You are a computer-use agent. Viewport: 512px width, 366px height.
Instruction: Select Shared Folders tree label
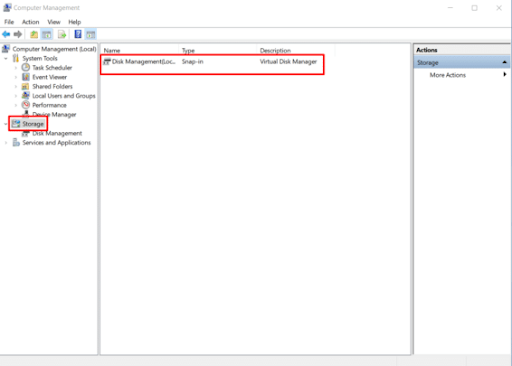[52, 86]
